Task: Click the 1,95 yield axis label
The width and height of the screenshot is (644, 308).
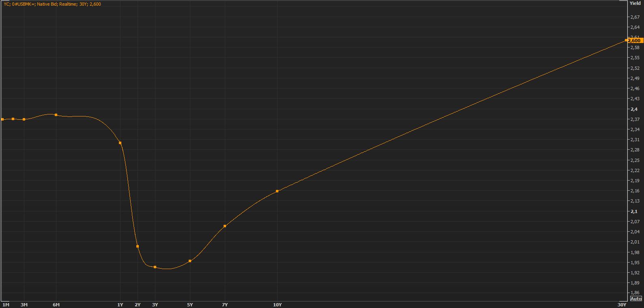Action: tap(635, 263)
